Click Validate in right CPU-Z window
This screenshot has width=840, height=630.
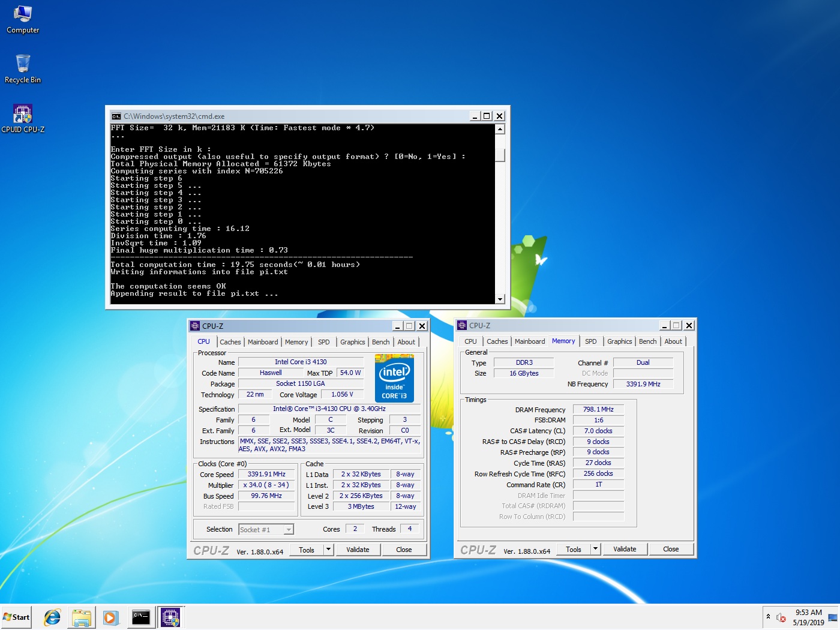(x=625, y=549)
